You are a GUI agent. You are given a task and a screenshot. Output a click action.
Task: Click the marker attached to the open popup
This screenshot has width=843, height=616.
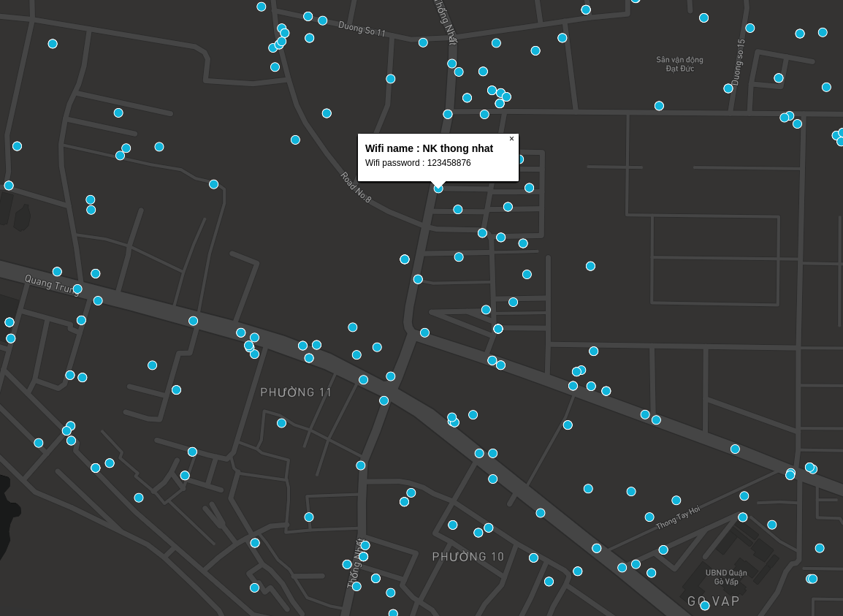point(438,189)
